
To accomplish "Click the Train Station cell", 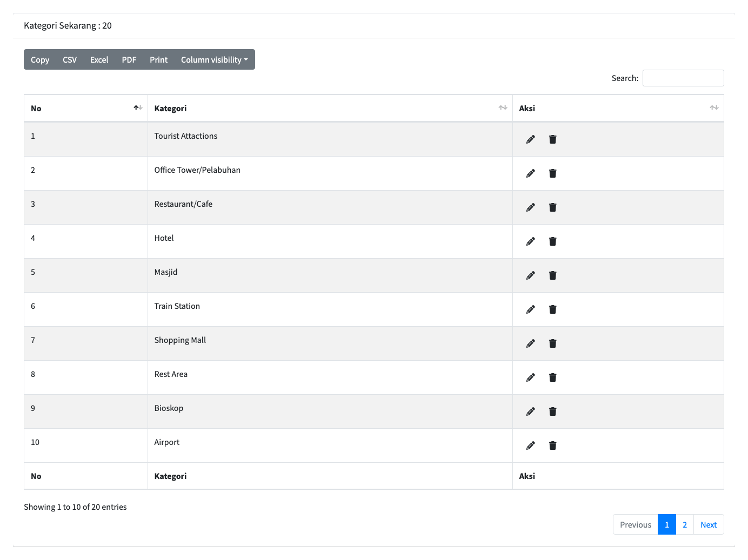I will pos(330,309).
